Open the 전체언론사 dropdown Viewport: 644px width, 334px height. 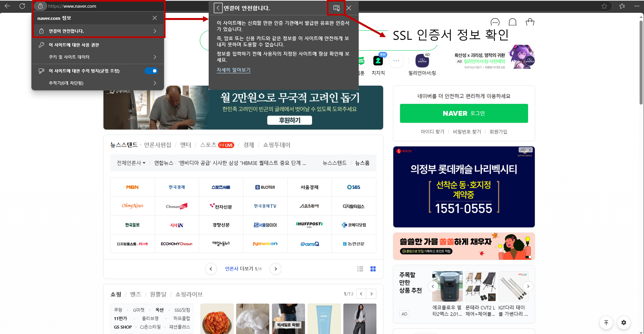point(131,163)
